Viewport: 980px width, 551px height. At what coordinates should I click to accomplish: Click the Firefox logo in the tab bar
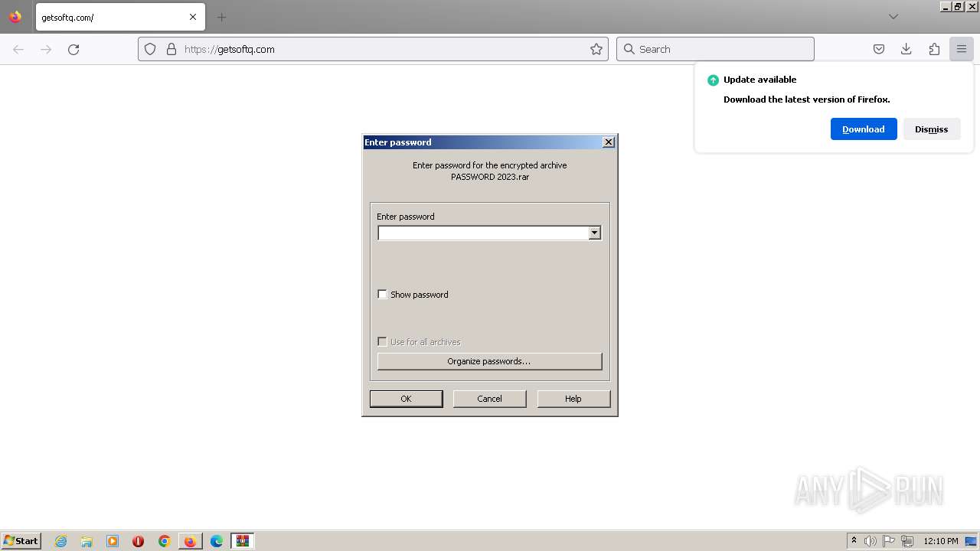pos(15,17)
